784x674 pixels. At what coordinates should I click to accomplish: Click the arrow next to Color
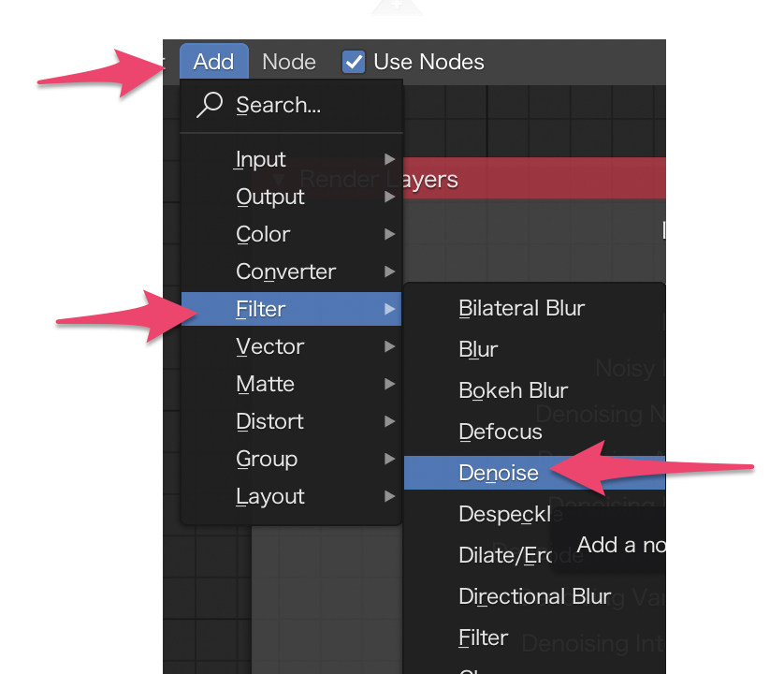click(389, 234)
